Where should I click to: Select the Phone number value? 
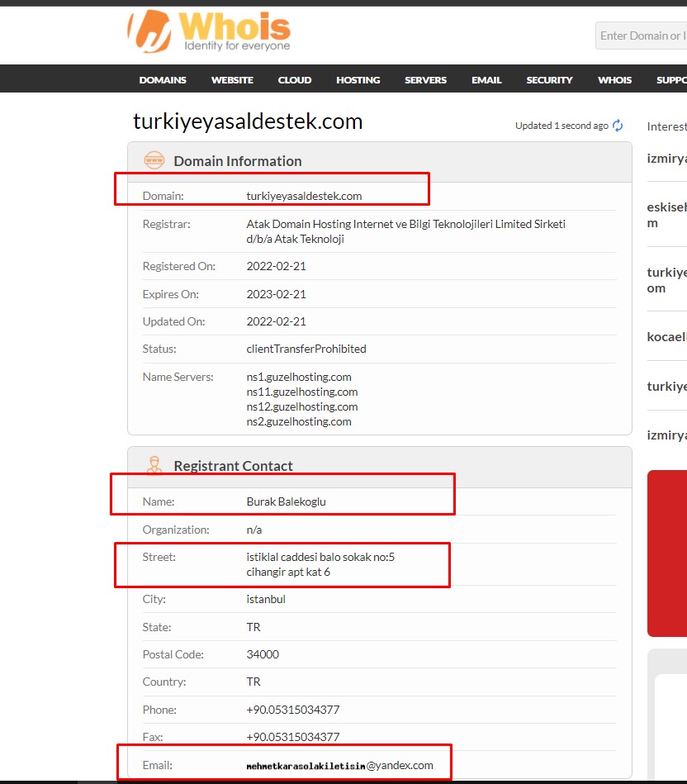293,710
